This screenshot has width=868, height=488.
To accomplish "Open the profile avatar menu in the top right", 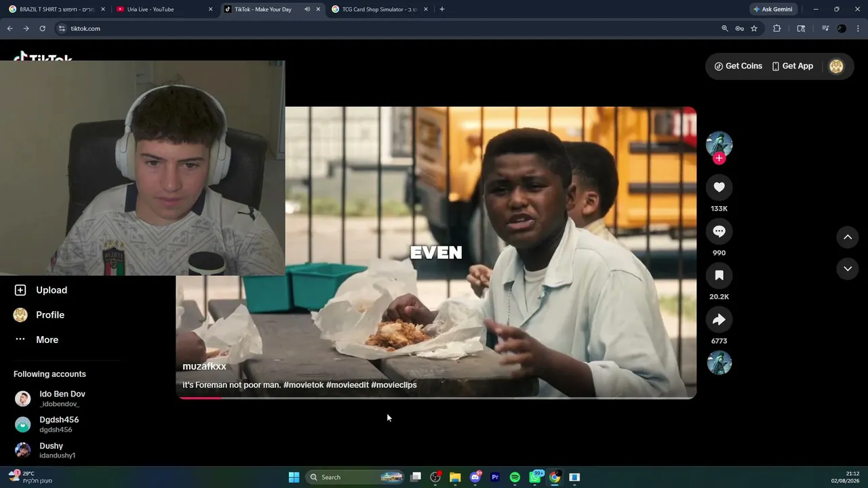I will point(836,66).
